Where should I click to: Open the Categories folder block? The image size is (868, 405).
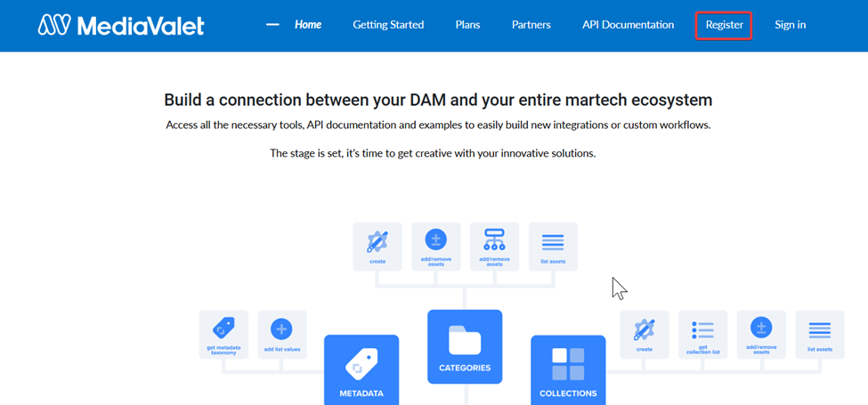point(465,346)
